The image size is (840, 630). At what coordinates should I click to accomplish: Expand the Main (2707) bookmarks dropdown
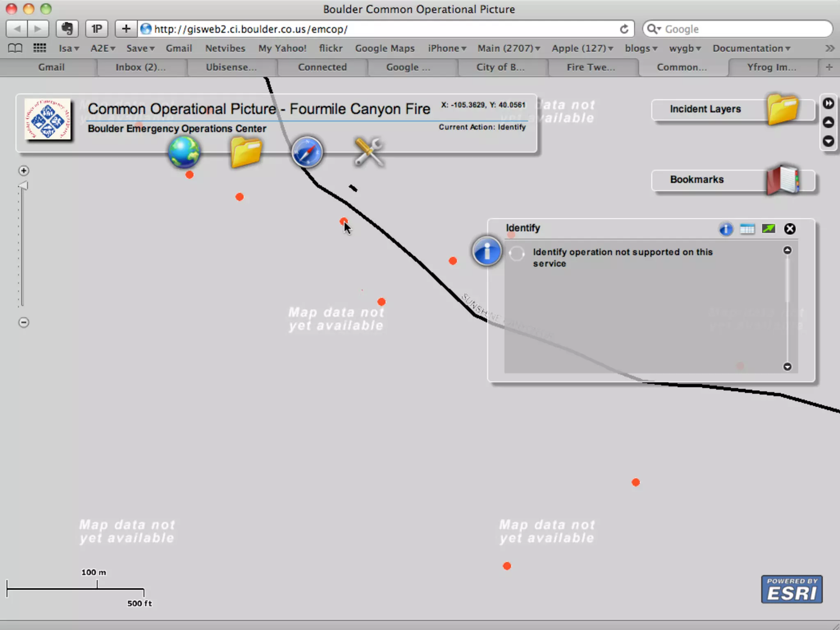tap(508, 48)
